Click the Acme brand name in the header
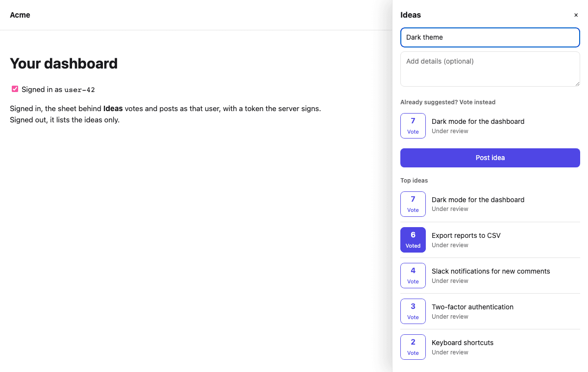 coord(20,15)
